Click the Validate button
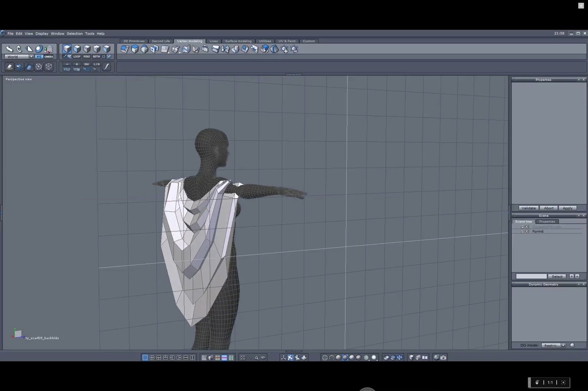The image size is (588, 391). [528, 208]
